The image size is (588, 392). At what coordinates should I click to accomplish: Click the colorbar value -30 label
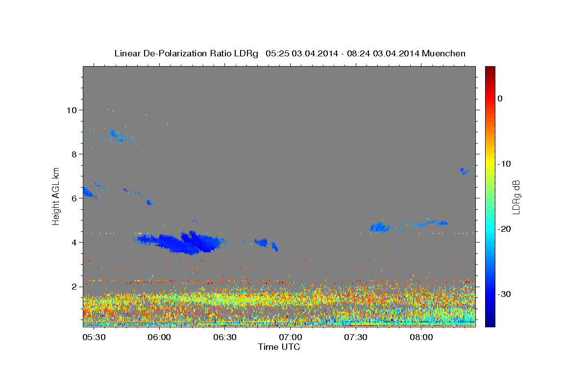coord(504,294)
